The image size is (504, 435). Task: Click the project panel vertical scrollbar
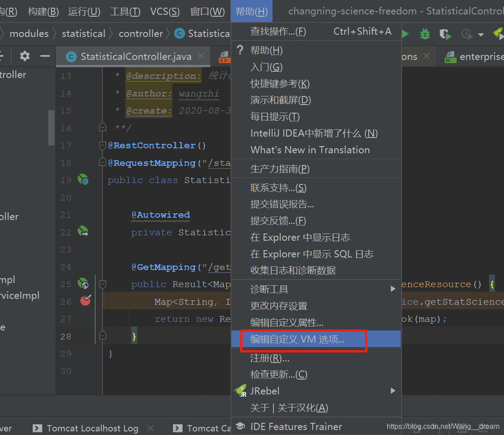[51, 128]
